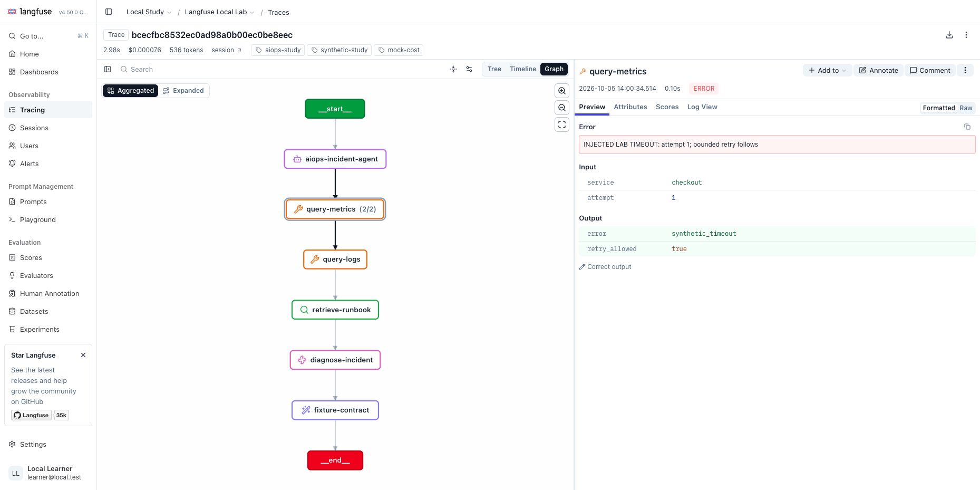Open the Attributes tab
The width and height of the screenshot is (980, 490).
point(630,107)
